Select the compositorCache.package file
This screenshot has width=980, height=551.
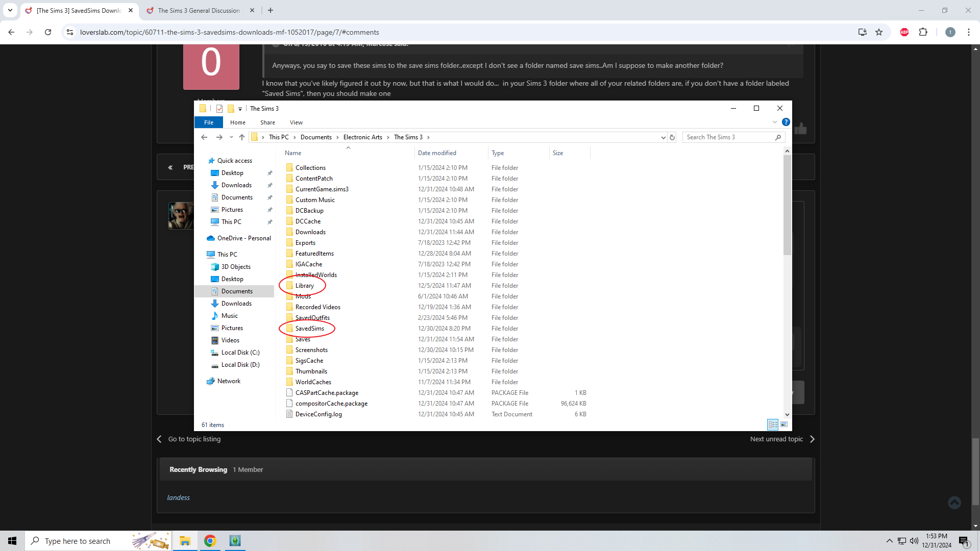331,404
